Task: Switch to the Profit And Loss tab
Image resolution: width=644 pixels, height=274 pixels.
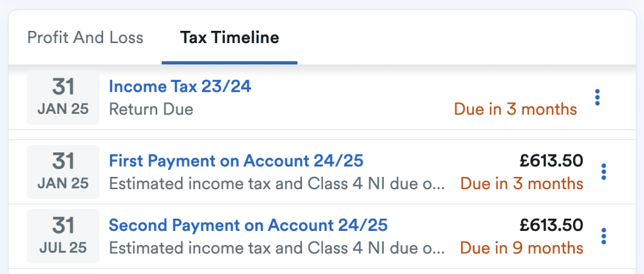Action: [85, 37]
